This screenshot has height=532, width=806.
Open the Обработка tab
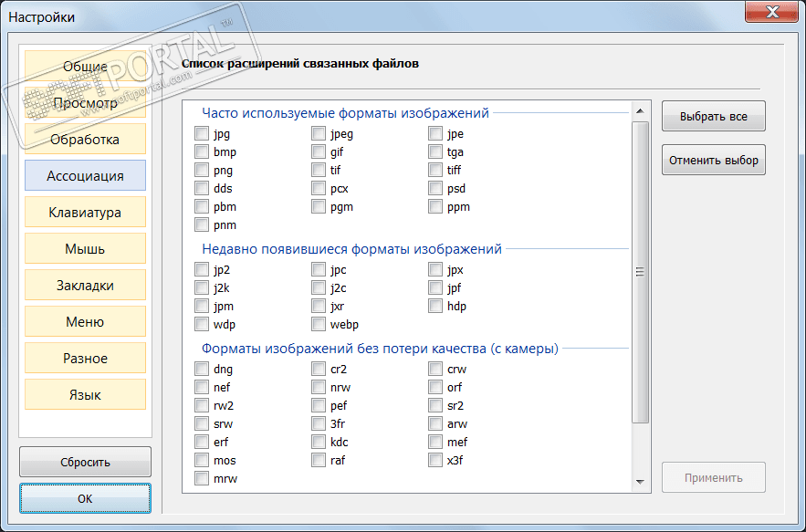point(85,140)
